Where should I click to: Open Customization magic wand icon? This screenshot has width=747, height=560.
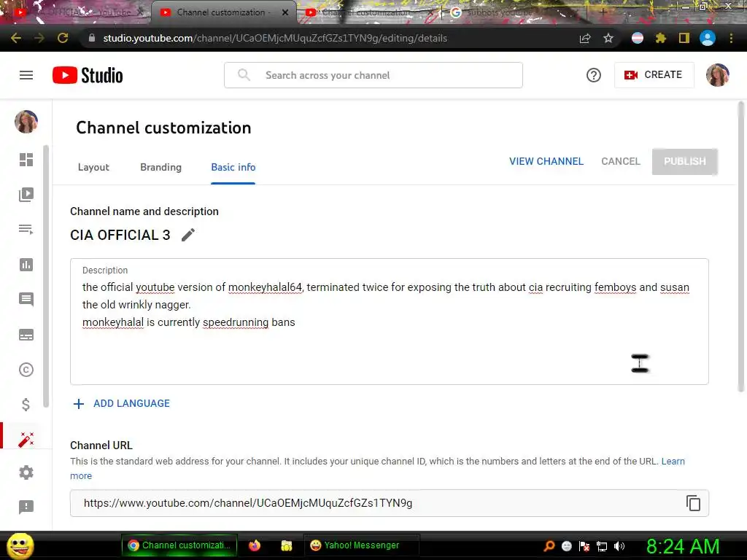point(26,440)
